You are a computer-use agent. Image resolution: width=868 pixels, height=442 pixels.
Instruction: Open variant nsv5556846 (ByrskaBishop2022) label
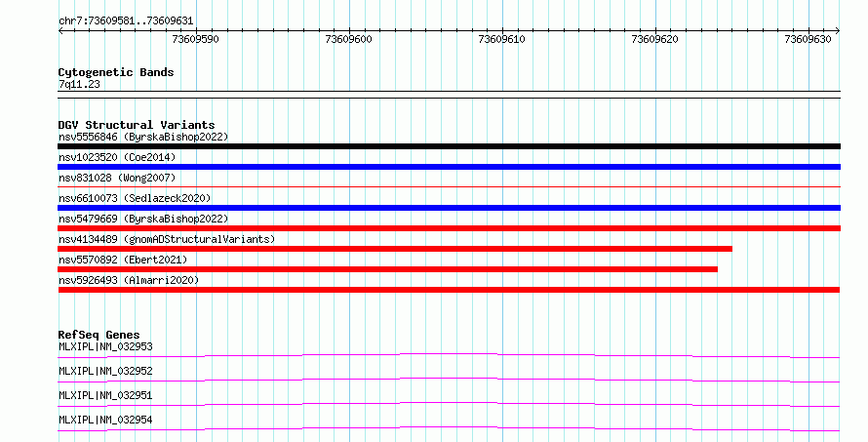coord(143,137)
